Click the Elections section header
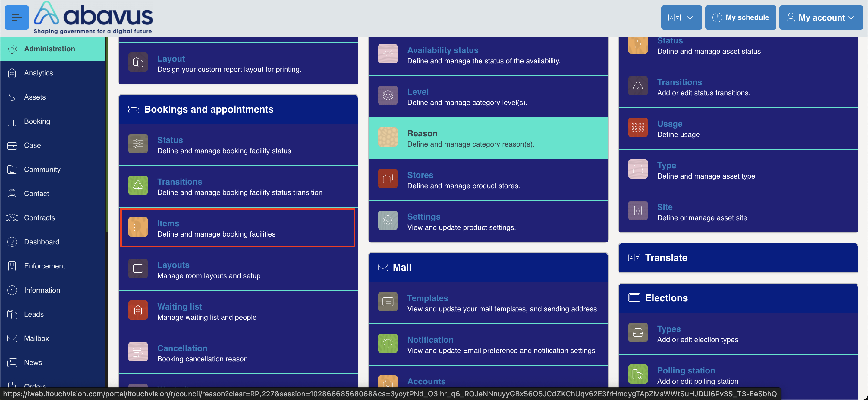The width and height of the screenshot is (868, 400). 738,298
